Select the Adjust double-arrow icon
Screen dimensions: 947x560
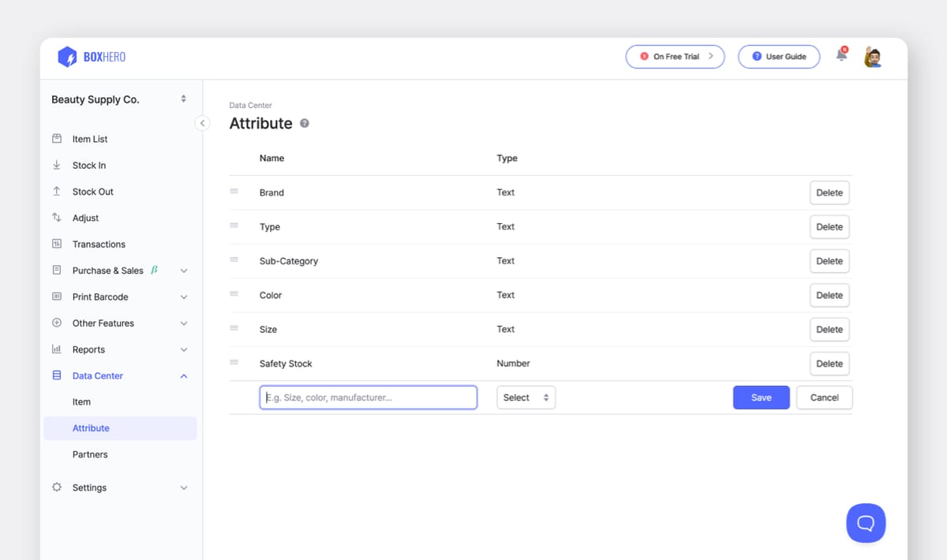[x=56, y=218]
